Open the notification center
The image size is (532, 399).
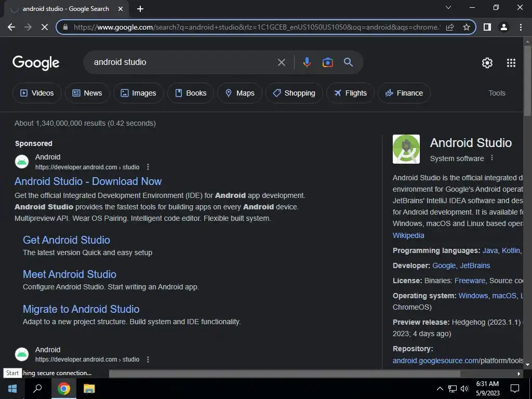point(515,389)
